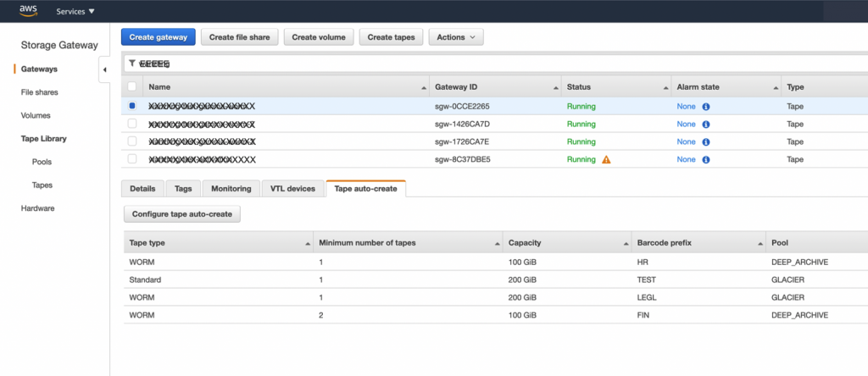Image resolution: width=868 pixels, height=376 pixels.
Task: Click the Tape Library sidebar heading
Action: (x=44, y=139)
